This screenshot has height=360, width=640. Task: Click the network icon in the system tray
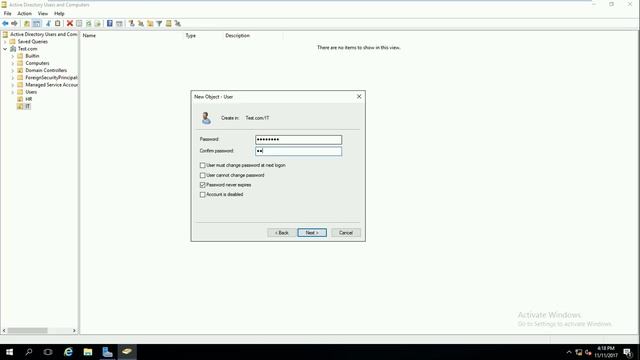tap(579, 352)
